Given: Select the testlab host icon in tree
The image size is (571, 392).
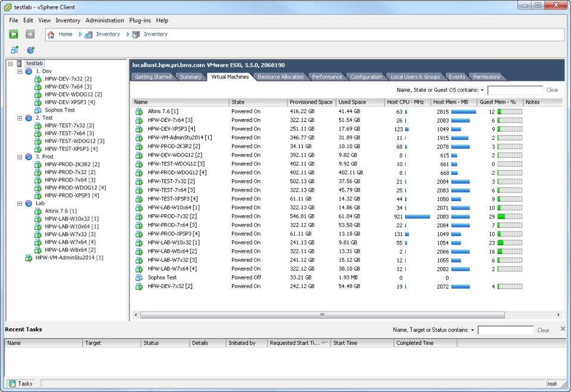Looking at the screenshot, I should point(19,64).
